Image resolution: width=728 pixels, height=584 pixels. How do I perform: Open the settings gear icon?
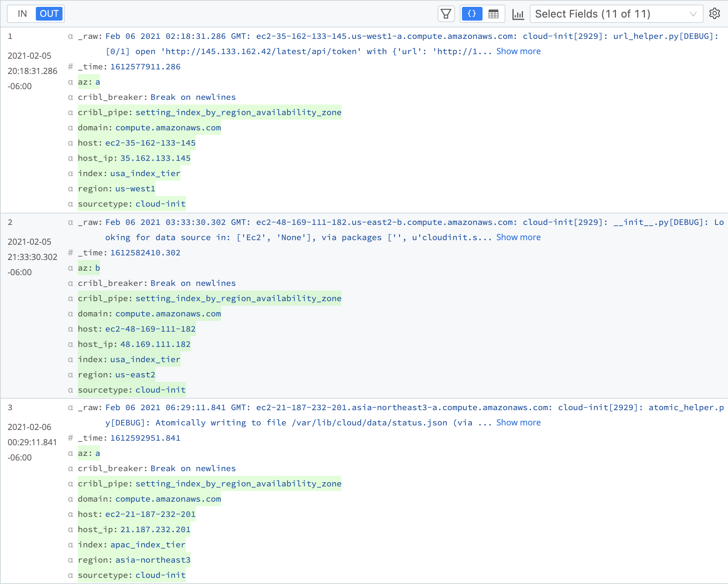[x=714, y=14]
